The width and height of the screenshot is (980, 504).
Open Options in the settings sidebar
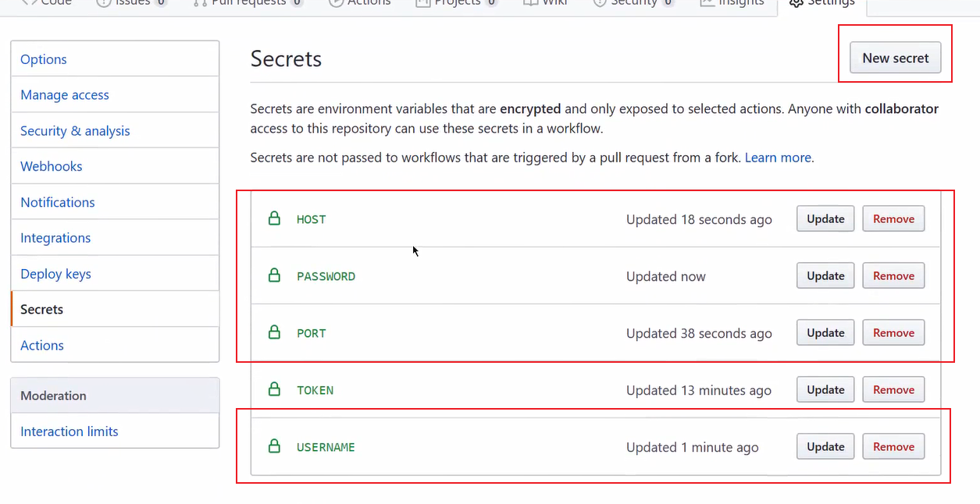[115, 59]
